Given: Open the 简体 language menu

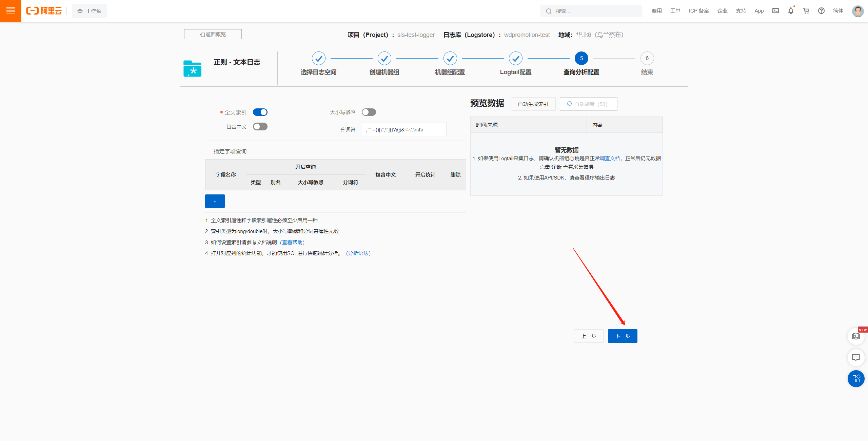Looking at the screenshot, I should click(838, 11).
